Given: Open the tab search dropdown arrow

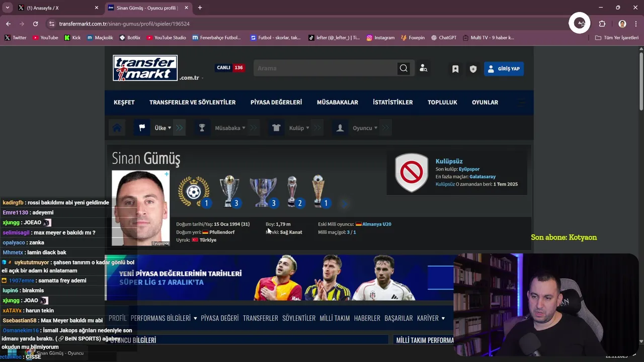Looking at the screenshot, I should click(7, 8).
